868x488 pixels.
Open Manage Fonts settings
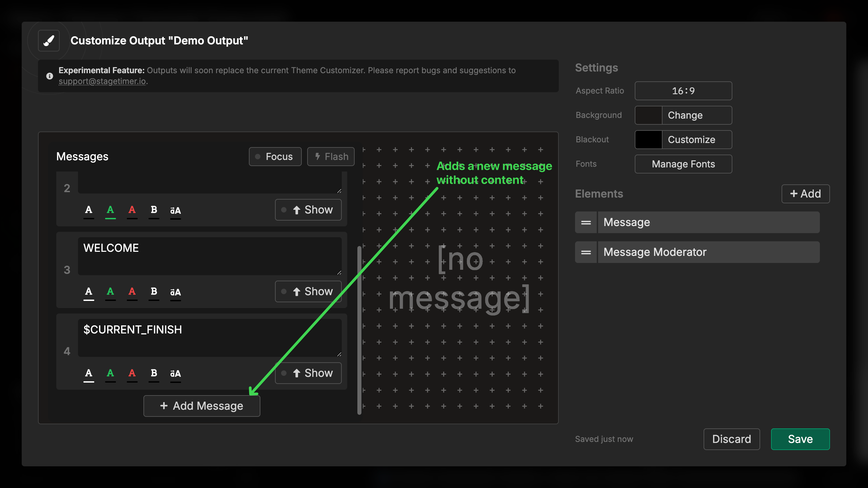pyautogui.click(x=683, y=164)
